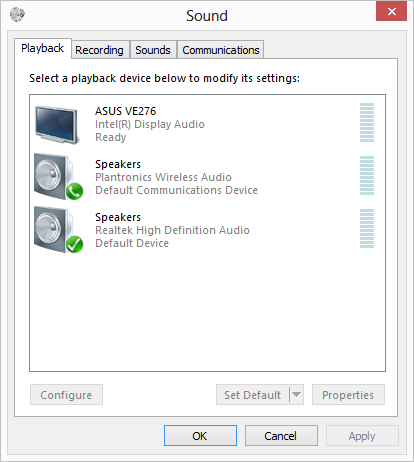Dismiss dialog with Cancel button
This screenshot has width=414, height=462.
click(281, 435)
